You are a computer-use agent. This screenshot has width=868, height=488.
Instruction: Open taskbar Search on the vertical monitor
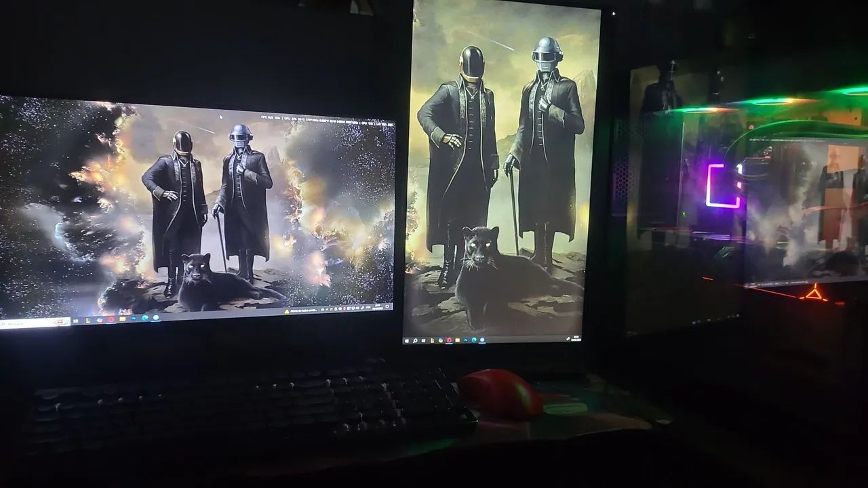point(415,341)
